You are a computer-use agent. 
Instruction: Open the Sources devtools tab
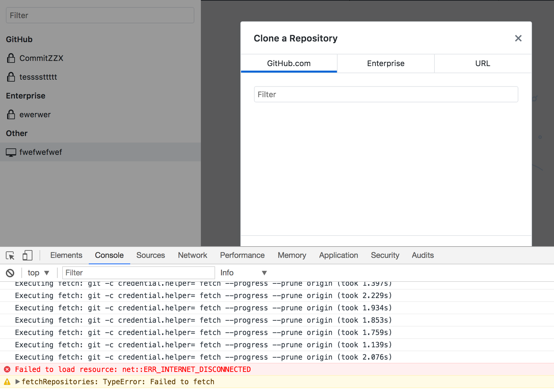pyautogui.click(x=151, y=255)
